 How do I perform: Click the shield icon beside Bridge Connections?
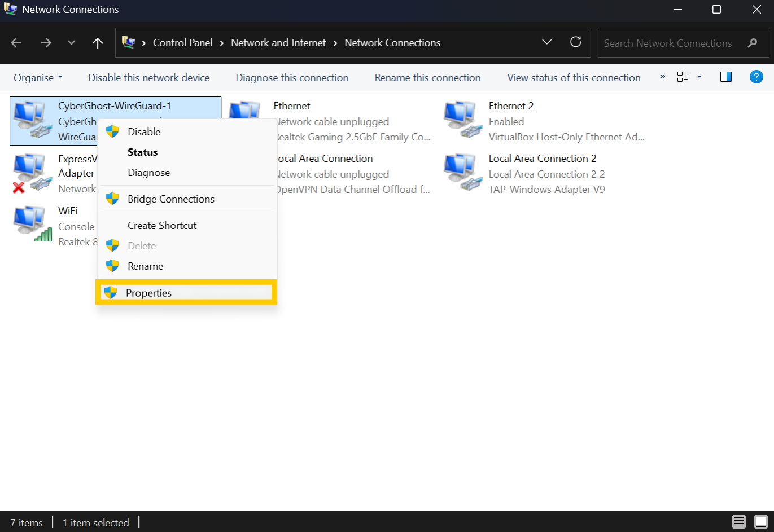click(x=112, y=199)
